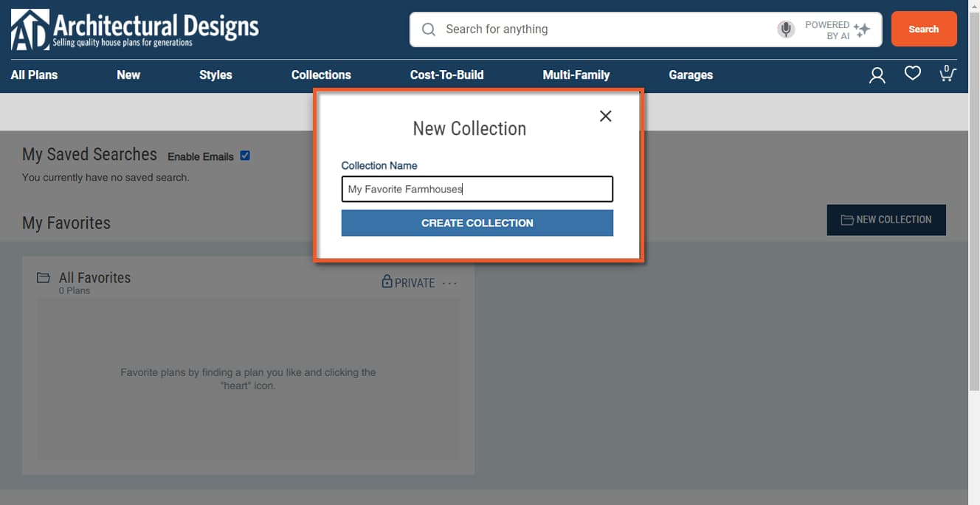Click the microphone voice search icon
Viewport: 980px width, 505px height.
tap(786, 29)
